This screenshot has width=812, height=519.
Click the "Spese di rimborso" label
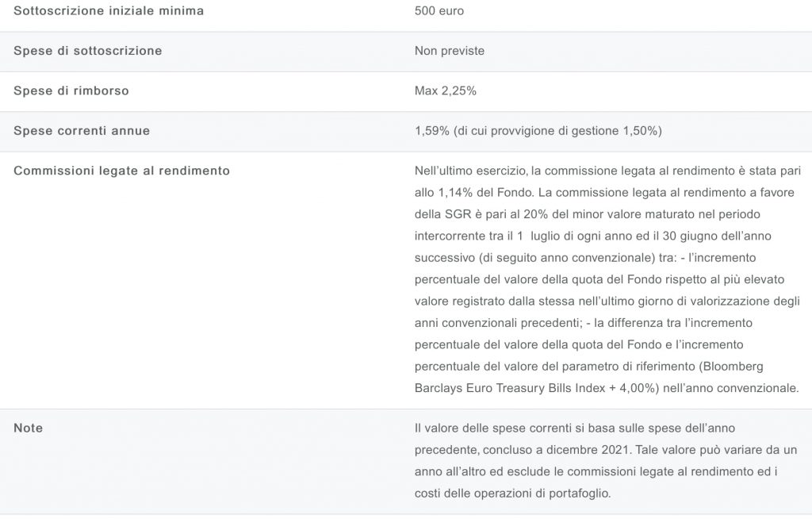[x=71, y=90]
